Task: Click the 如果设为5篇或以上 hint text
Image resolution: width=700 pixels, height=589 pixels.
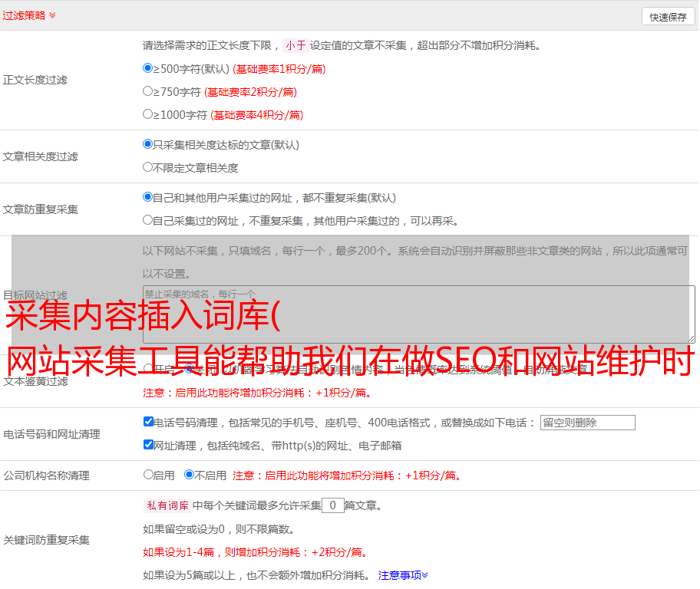Action: click(x=256, y=575)
